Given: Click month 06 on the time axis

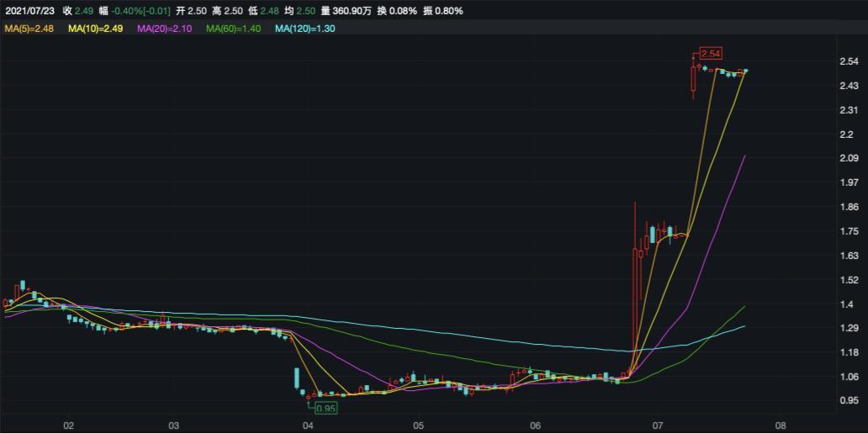Looking at the screenshot, I should click(535, 425).
